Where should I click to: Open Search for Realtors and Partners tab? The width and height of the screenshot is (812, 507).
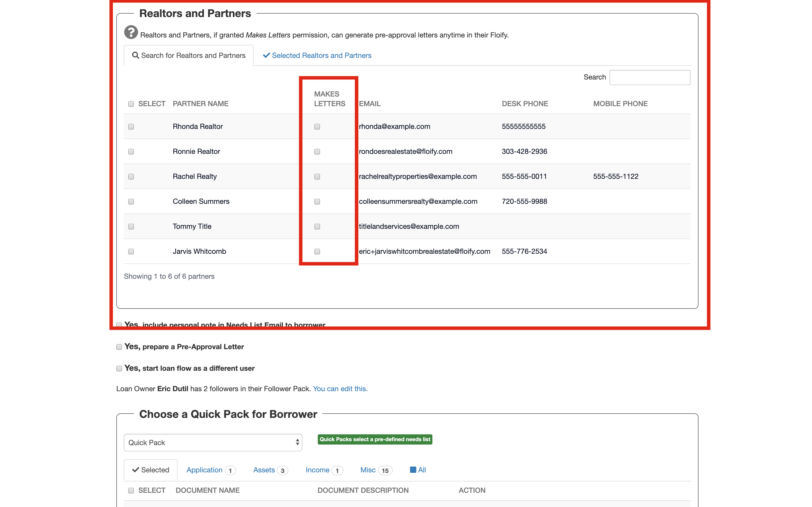click(x=189, y=55)
